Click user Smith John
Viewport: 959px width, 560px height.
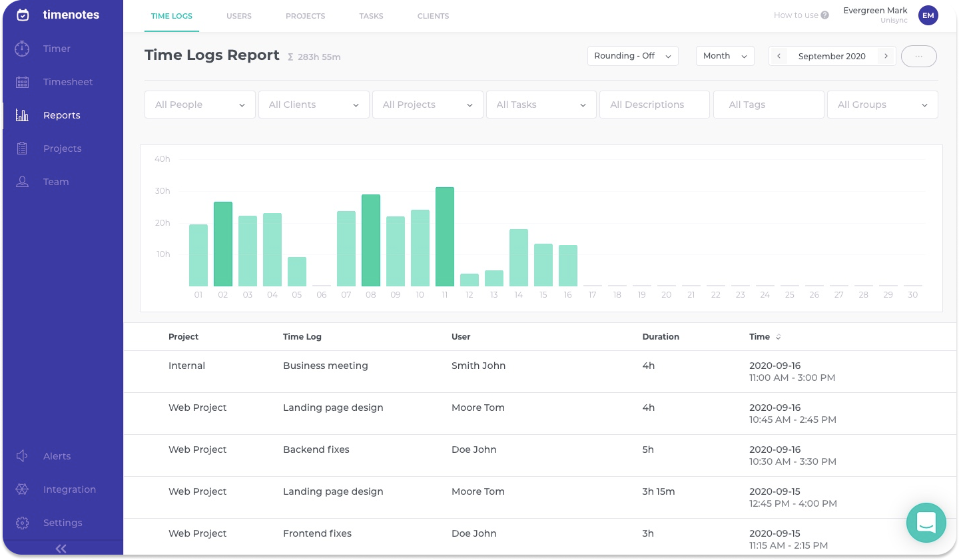click(x=478, y=366)
